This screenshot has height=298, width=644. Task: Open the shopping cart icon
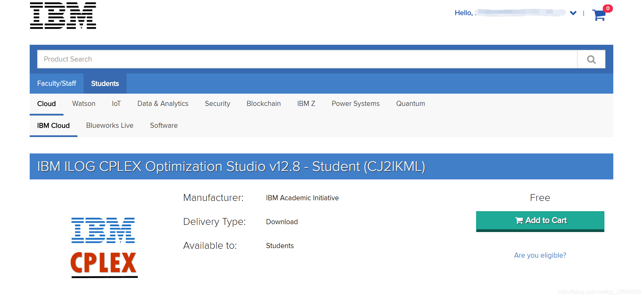(x=599, y=15)
